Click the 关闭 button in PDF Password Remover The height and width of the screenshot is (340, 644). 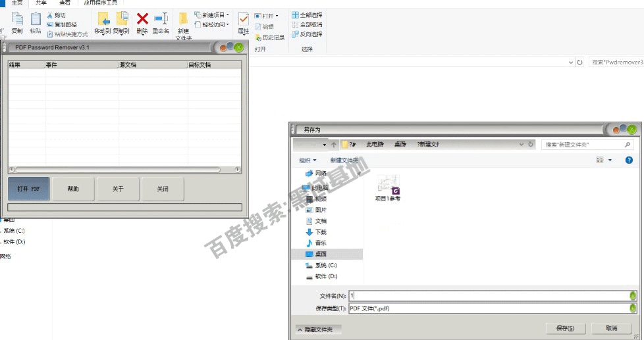tap(163, 189)
